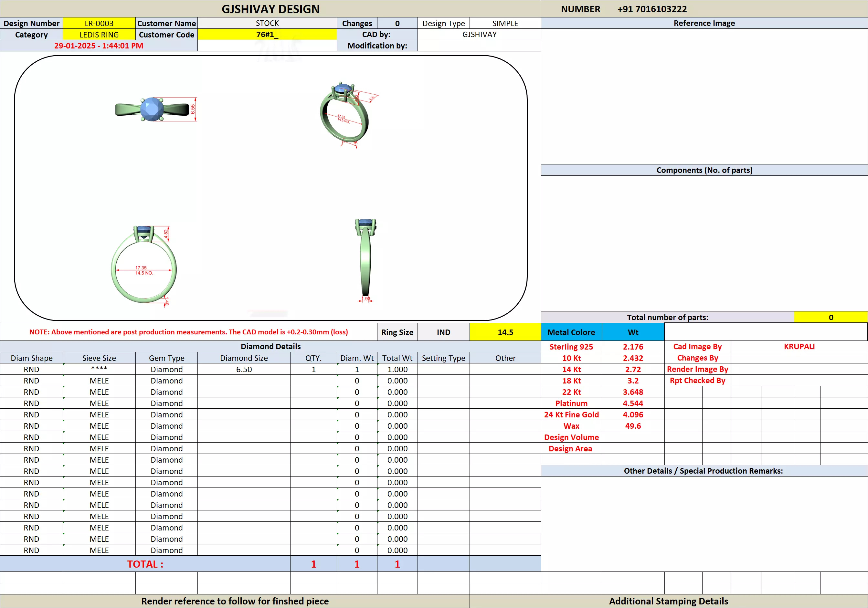Image resolution: width=868 pixels, height=608 pixels.
Task: Click the Reference Image header
Action: coord(704,23)
